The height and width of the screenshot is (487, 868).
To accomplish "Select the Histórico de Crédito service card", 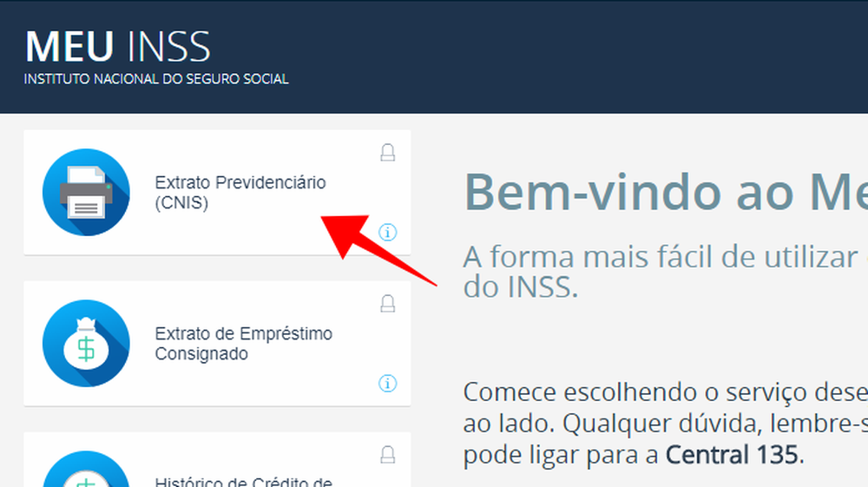I will (217, 460).
